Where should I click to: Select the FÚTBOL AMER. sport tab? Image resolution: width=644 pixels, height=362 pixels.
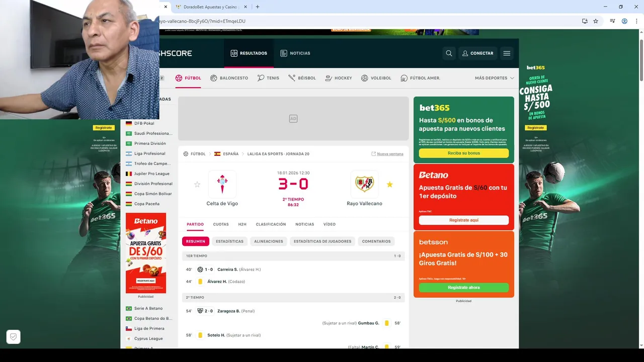(420, 78)
